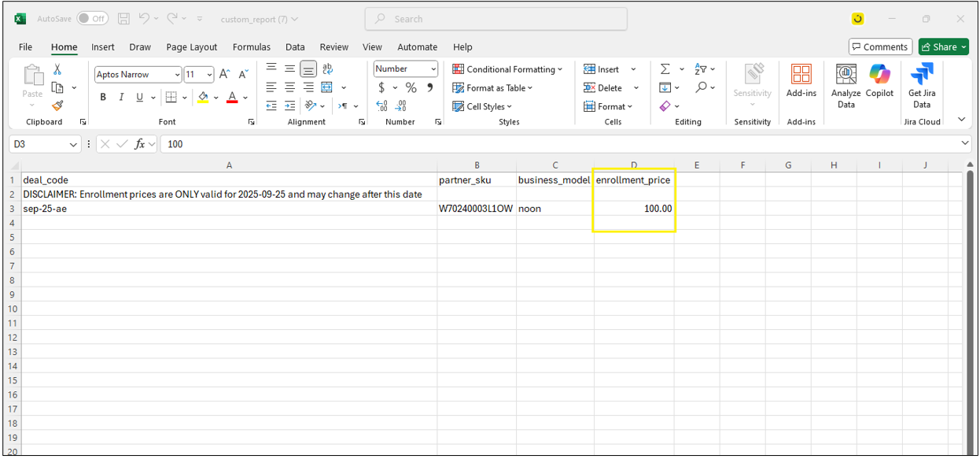Screen dimensions: 980x459
Task: Click the Share button
Action: (x=943, y=47)
